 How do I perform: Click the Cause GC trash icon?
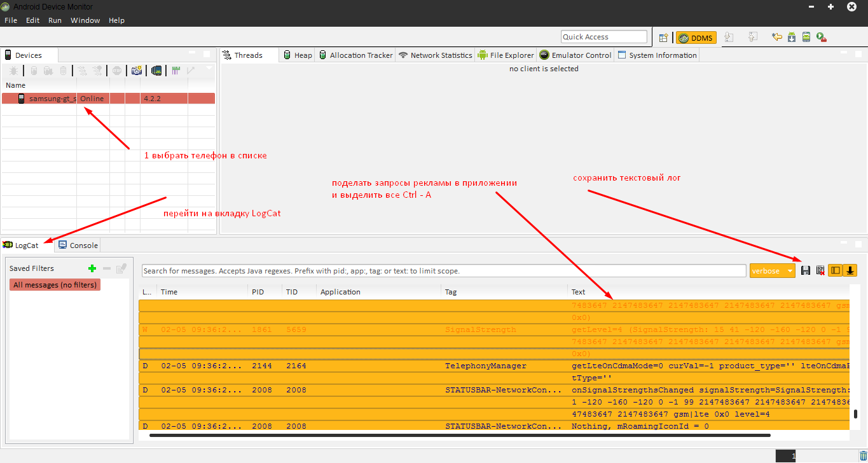click(x=63, y=71)
